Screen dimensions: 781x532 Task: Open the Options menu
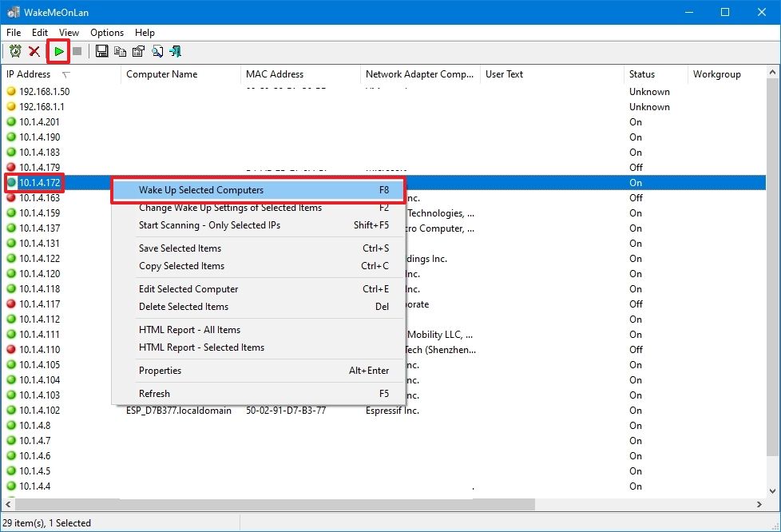[x=106, y=33]
